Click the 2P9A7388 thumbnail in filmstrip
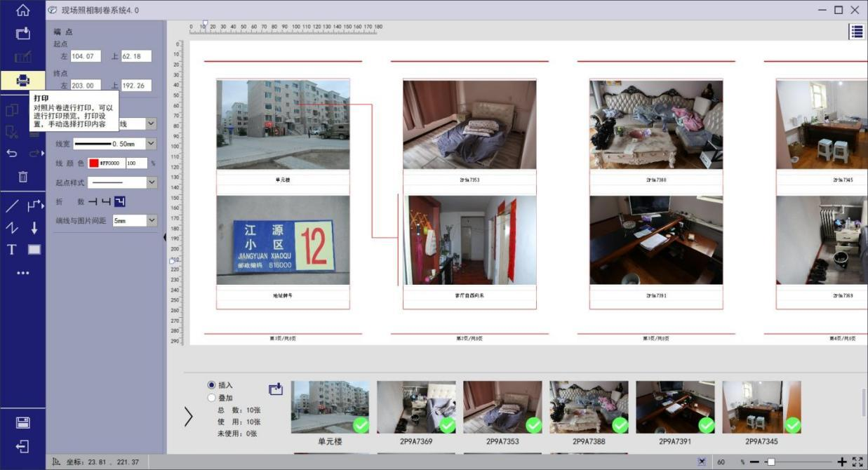The width and height of the screenshot is (868, 470). (589, 407)
